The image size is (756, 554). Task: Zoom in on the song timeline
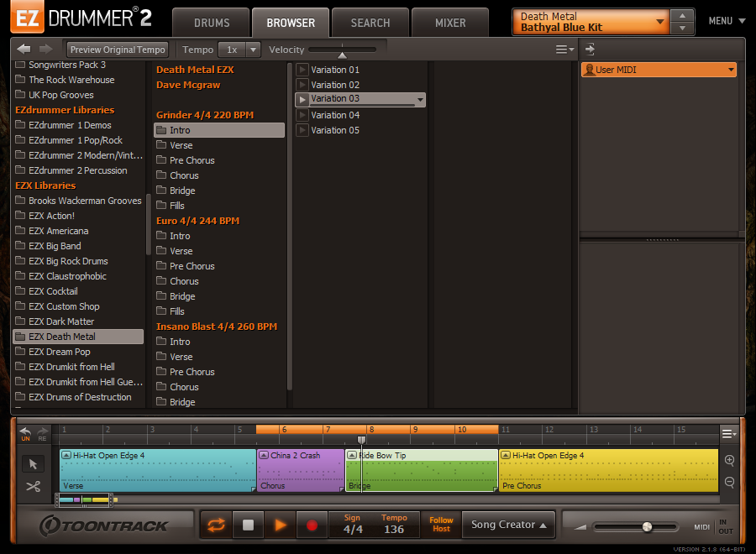(729, 461)
